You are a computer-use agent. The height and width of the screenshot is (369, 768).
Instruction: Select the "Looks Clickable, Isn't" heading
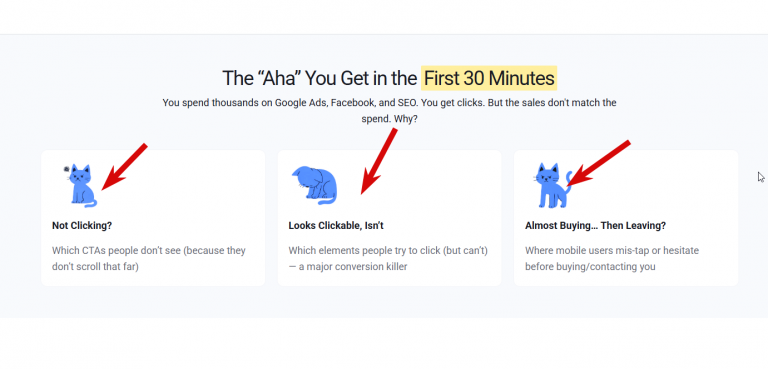[x=336, y=226]
